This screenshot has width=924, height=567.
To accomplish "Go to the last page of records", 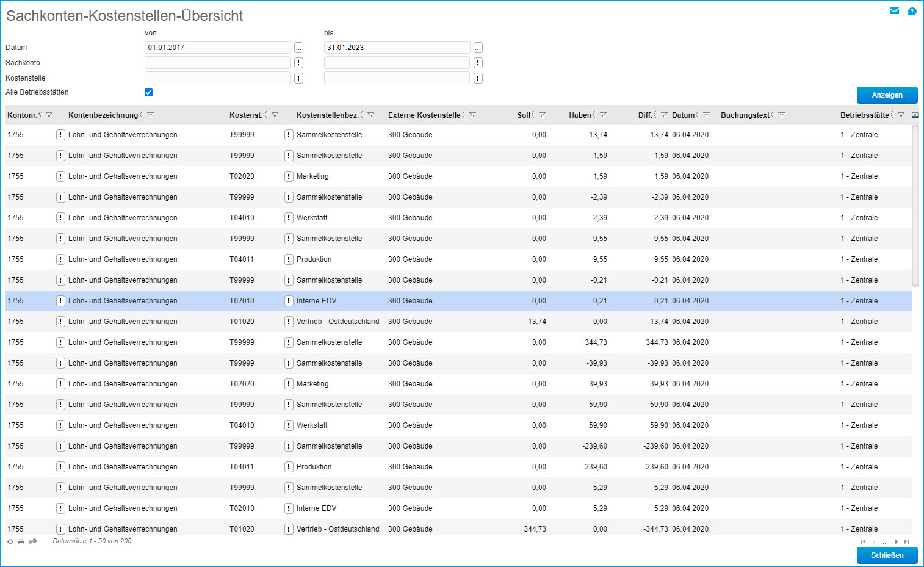I will [x=907, y=541].
